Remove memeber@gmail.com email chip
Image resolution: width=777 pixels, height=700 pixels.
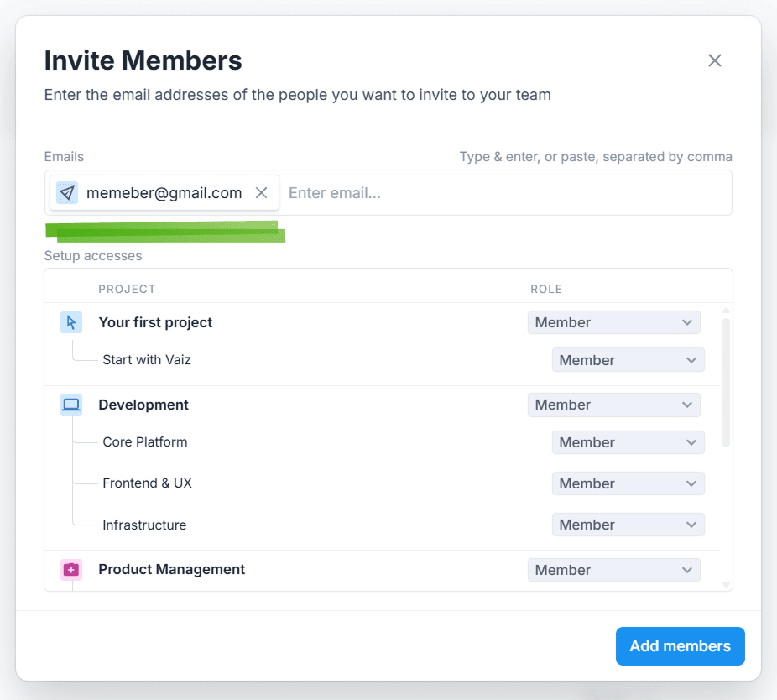pyautogui.click(x=261, y=193)
